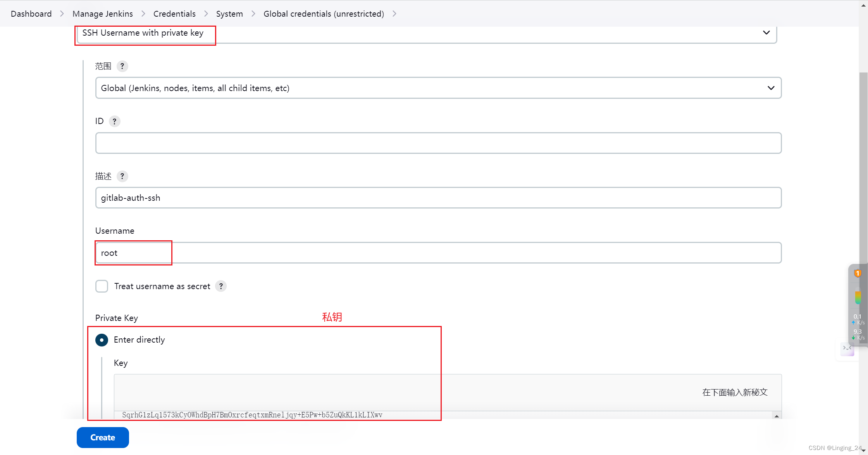Click the page scrollbar down arrow
Viewport: 868px width, 455px height.
pyautogui.click(x=863, y=450)
